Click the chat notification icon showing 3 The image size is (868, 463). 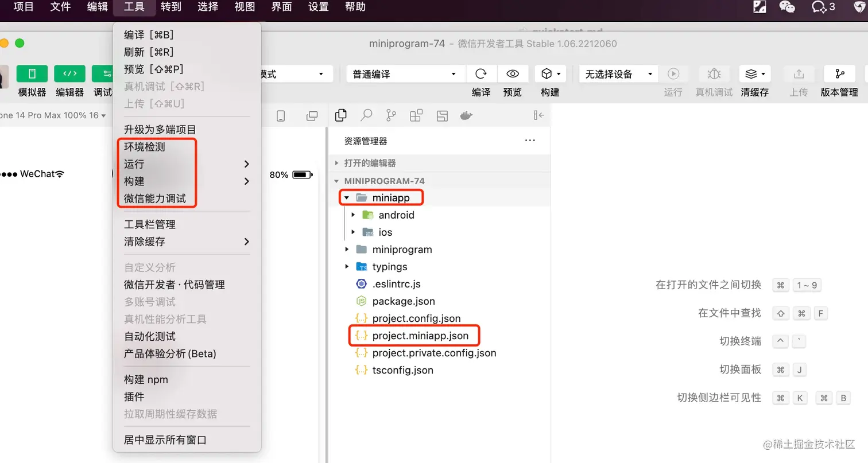point(823,7)
